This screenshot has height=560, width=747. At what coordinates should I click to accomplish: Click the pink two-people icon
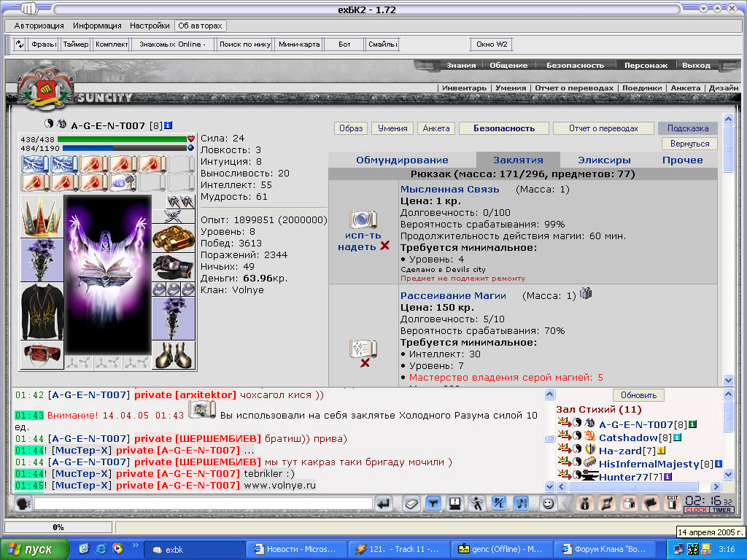coord(629,503)
